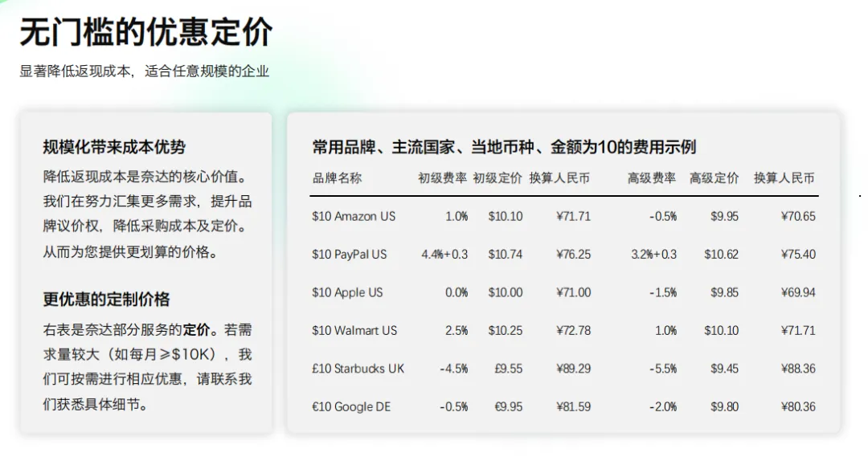Click the "3.2%+0.3" PayPal advanced rate
The image size is (868, 461).
click(x=653, y=255)
